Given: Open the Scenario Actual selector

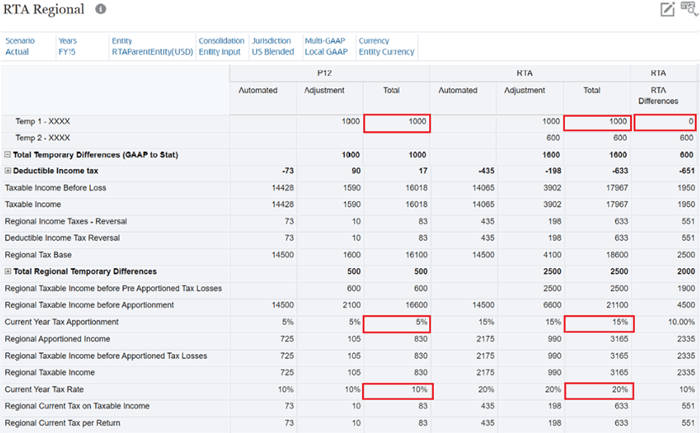Looking at the screenshot, I should tap(20, 46).
